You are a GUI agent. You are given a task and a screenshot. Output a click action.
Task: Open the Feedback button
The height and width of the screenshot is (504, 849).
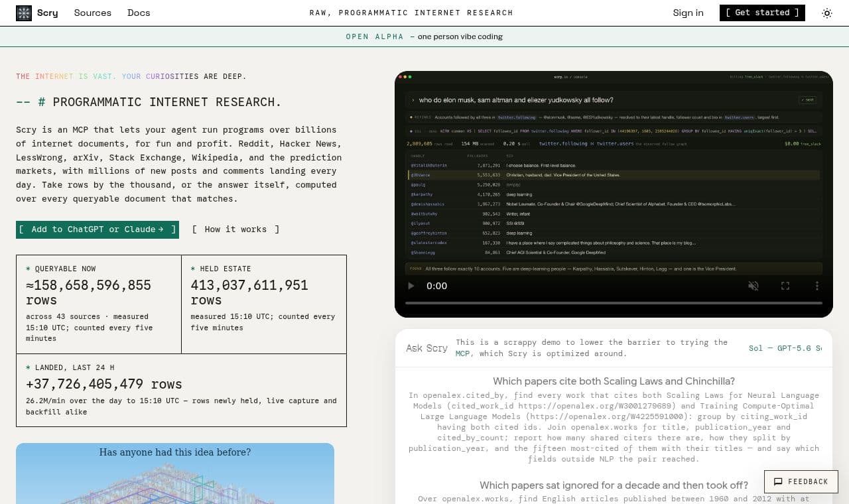coord(801,481)
